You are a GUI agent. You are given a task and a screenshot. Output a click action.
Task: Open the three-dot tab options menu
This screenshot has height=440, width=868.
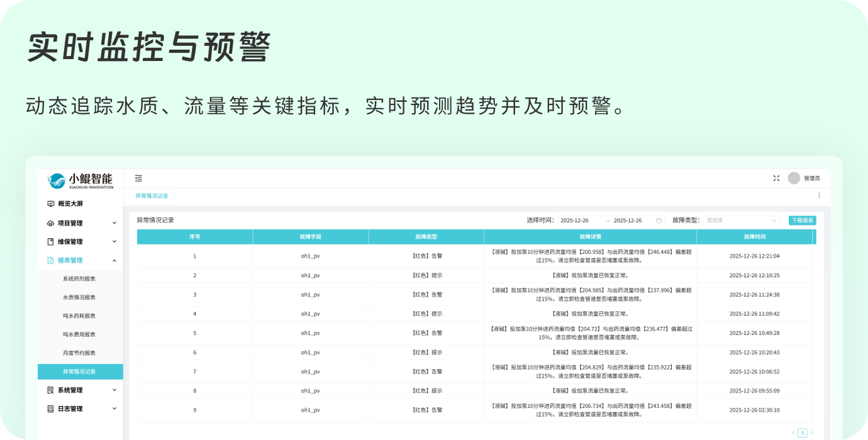point(819,195)
